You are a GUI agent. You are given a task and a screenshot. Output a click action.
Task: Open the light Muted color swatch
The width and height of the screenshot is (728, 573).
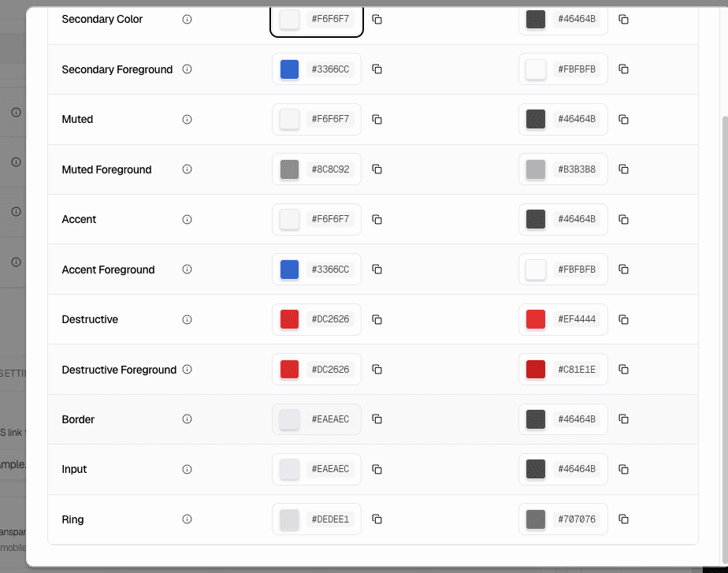289,119
